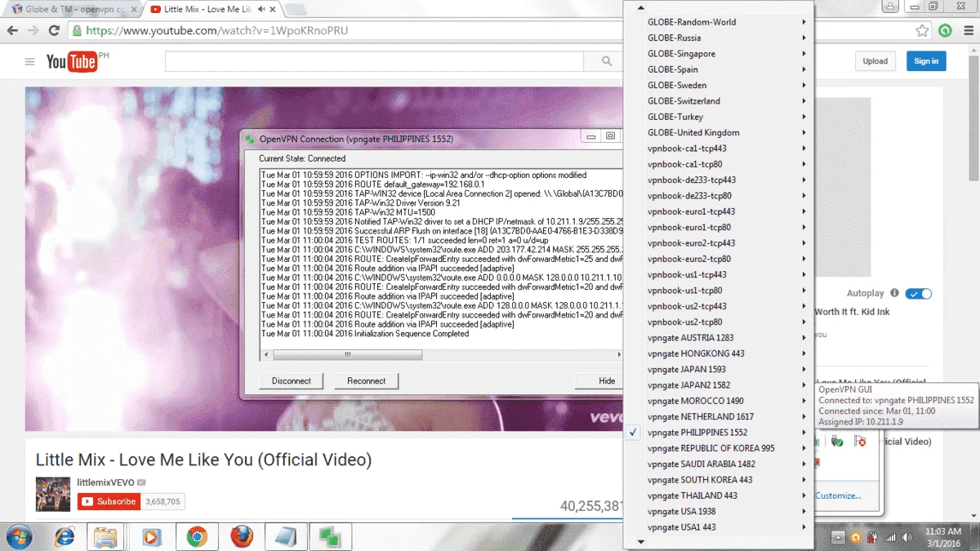Click the YouTube Upload button
This screenshot has height=551, width=980.
tap(875, 61)
